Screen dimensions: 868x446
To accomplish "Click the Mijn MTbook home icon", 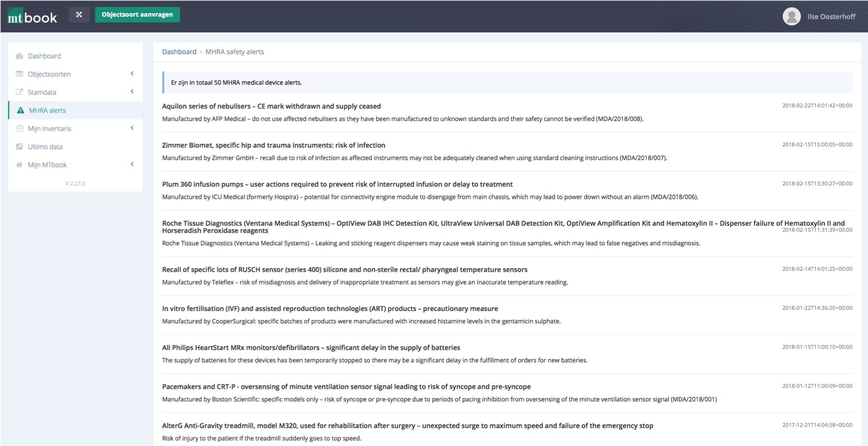I will click(20, 165).
